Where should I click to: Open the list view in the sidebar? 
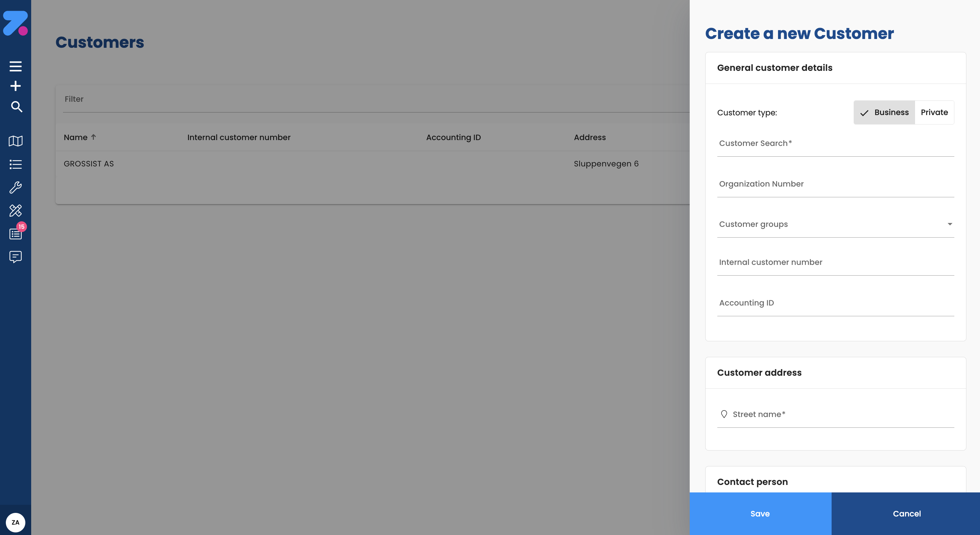pos(15,164)
